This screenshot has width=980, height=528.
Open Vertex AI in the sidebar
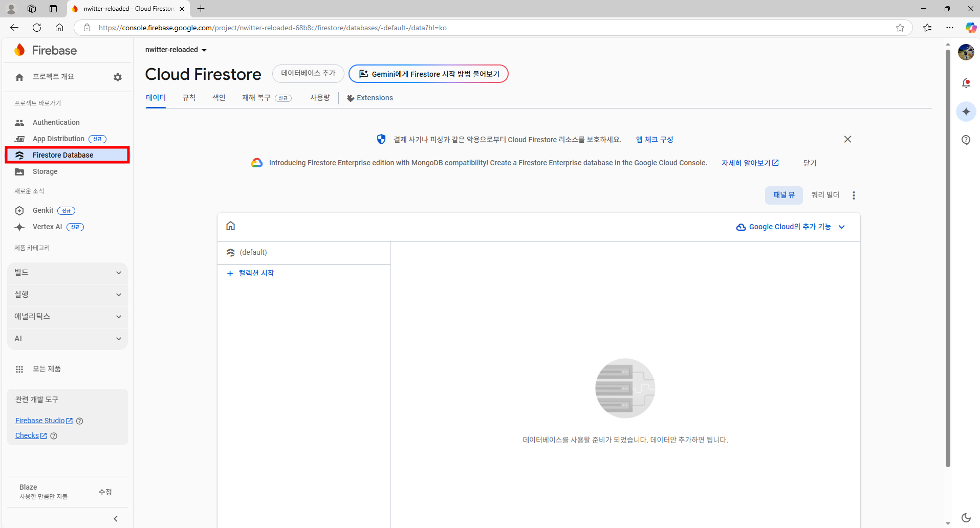click(47, 227)
